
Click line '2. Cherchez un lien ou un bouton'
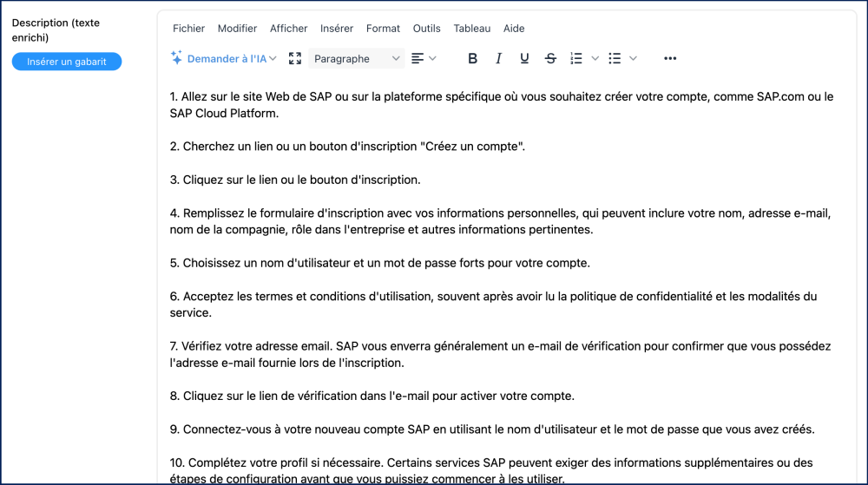click(x=347, y=147)
